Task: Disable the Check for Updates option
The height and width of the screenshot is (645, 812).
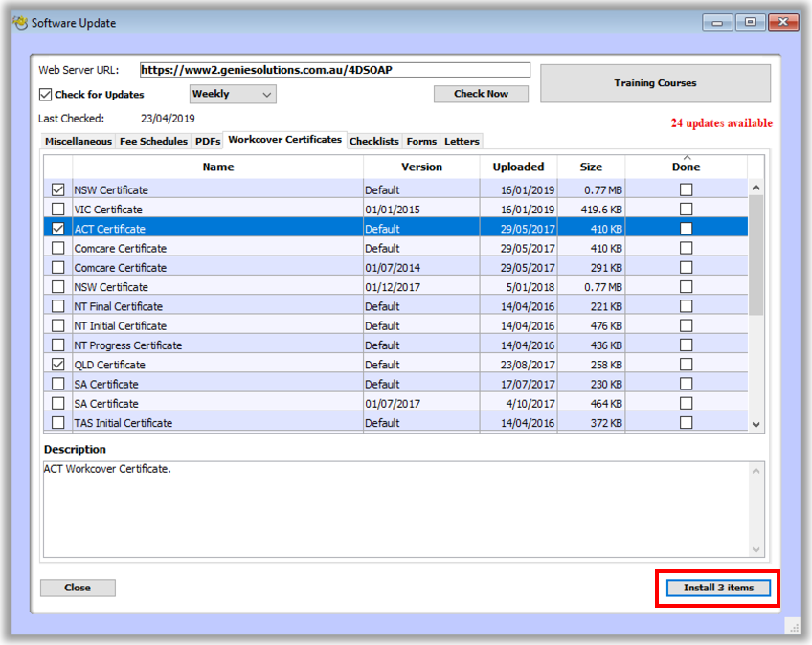Action: point(44,95)
